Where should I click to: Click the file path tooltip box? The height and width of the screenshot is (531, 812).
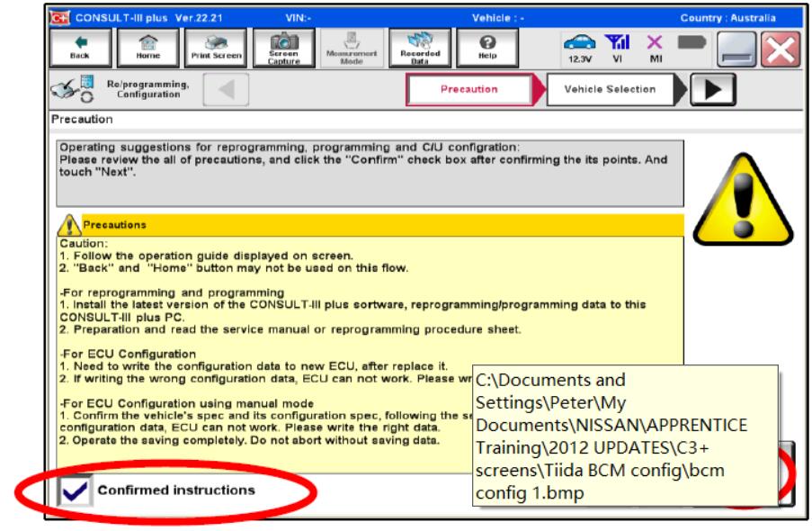coord(626,436)
